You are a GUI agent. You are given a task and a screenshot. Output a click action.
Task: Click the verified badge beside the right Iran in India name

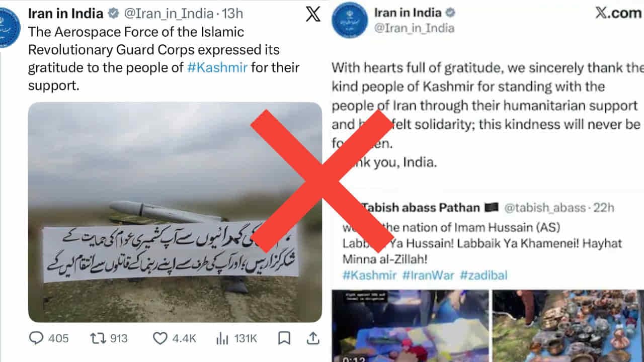point(450,13)
